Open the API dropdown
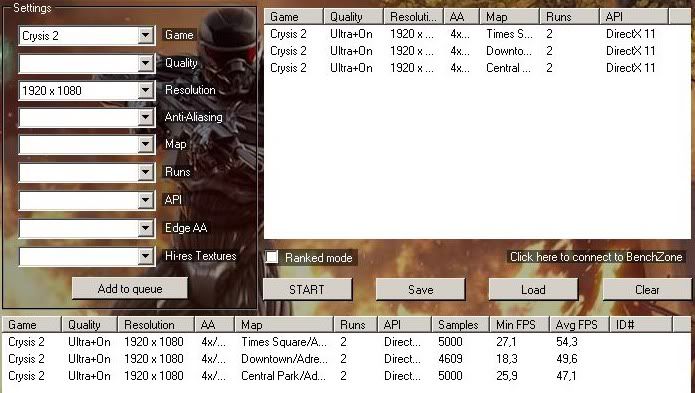Screen dimensions: 695x393 [x=87, y=201]
